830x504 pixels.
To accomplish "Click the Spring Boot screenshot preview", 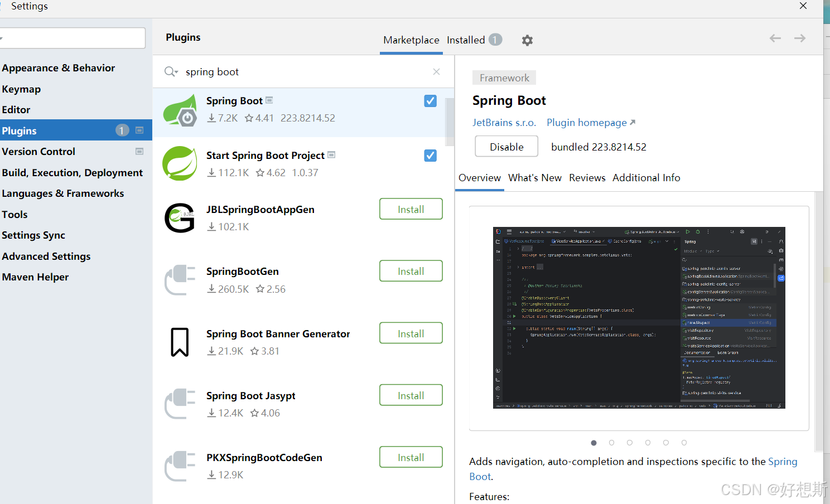I will click(639, 318).
